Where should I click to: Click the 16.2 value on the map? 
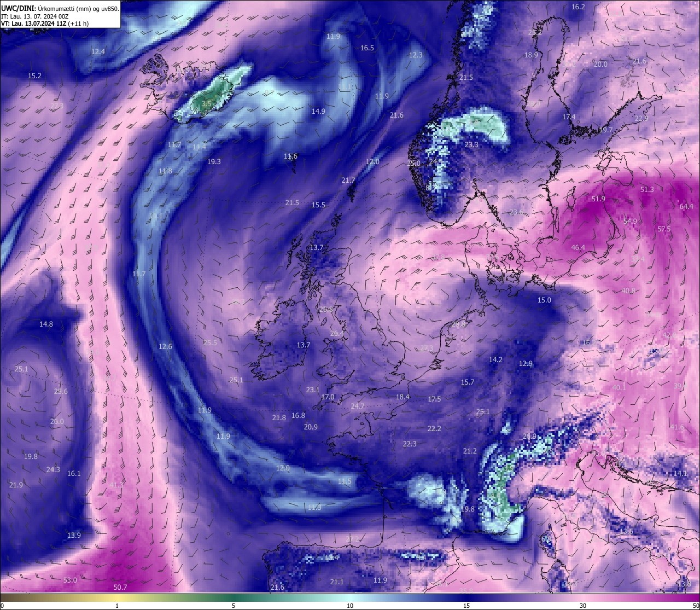pos(578,7)
